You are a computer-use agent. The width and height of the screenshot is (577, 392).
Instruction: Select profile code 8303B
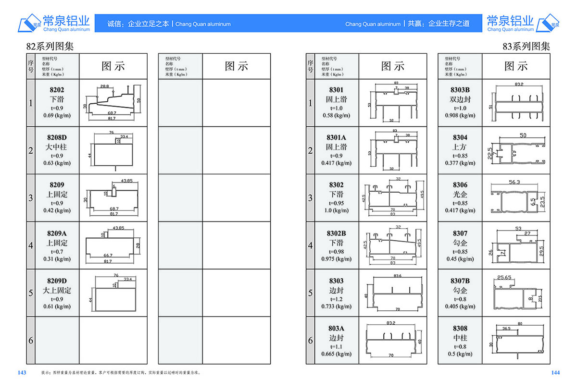click(x=460, y=90)
